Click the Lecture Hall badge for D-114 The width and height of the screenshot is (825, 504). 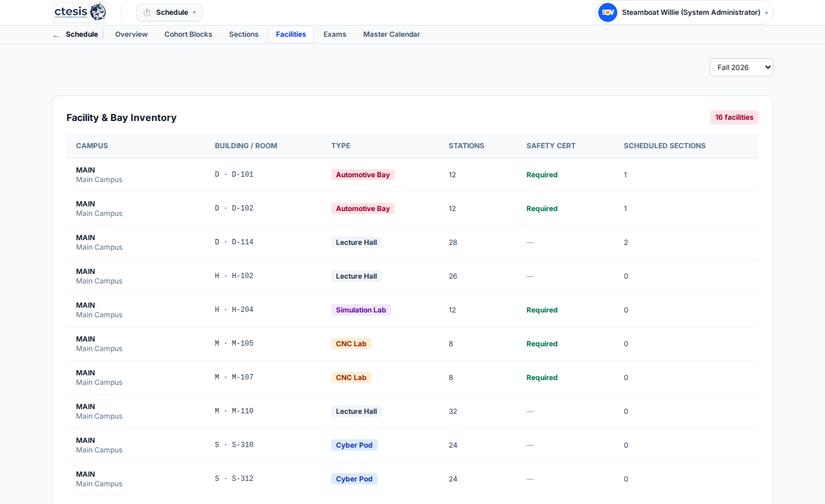coord(356,243)
